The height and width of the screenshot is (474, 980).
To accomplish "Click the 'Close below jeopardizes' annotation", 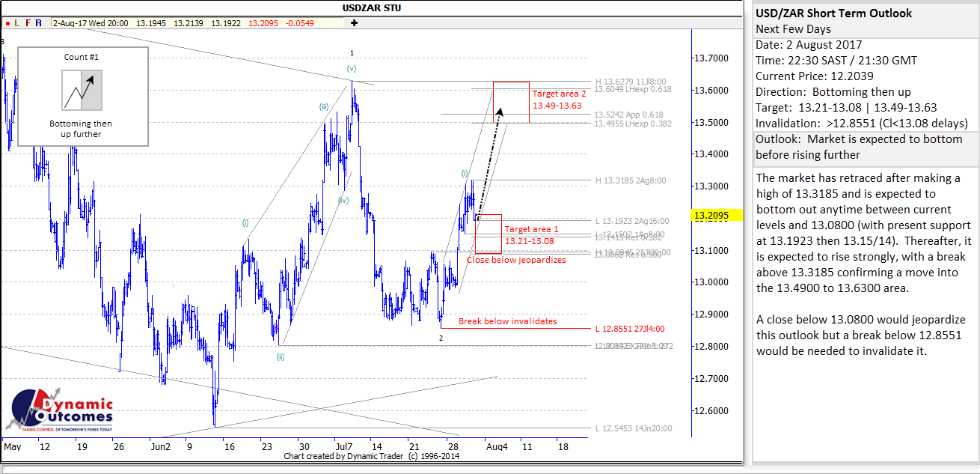I will click(516, 260).
